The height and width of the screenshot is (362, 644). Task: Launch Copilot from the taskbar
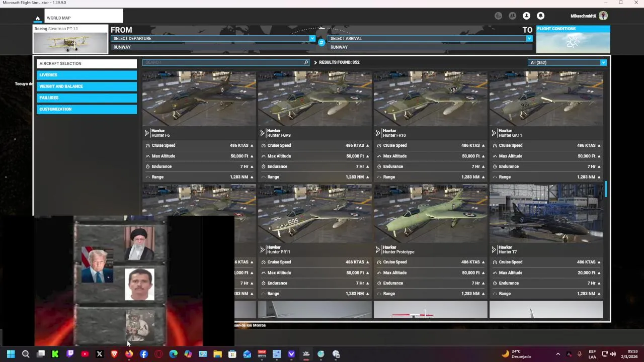click(x=188, y=354)
